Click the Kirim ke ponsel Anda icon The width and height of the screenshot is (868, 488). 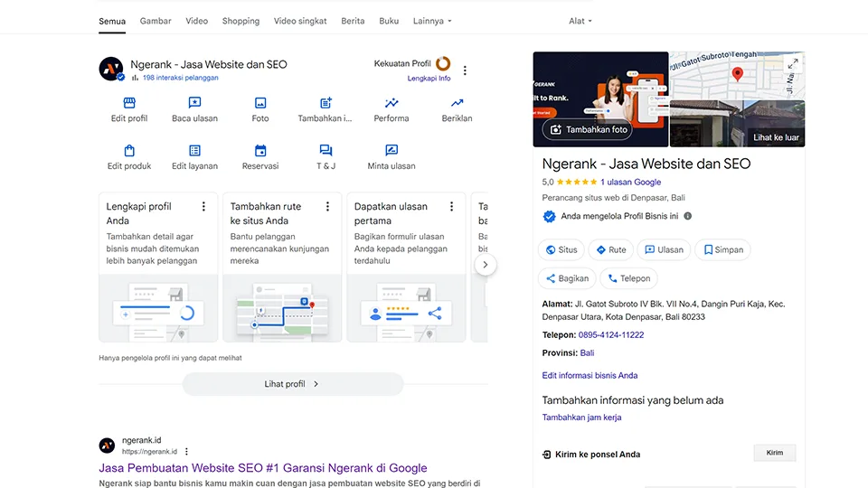[x=546, y=455]
